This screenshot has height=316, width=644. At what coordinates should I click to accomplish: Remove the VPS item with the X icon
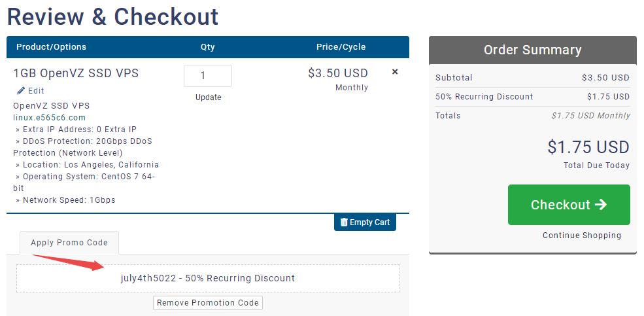pyautogui.click(x=395, y=72)
